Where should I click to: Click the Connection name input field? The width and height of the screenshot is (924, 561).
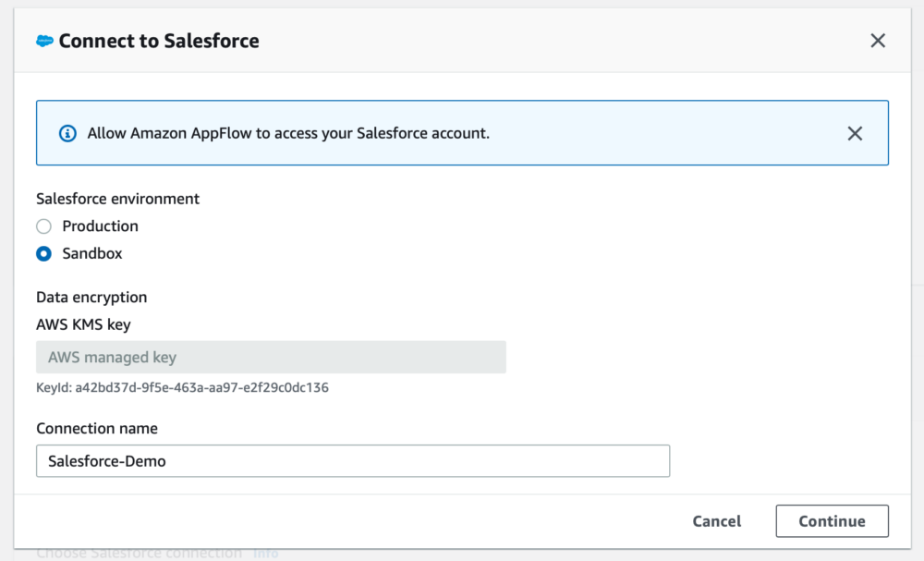coord(353,461)
